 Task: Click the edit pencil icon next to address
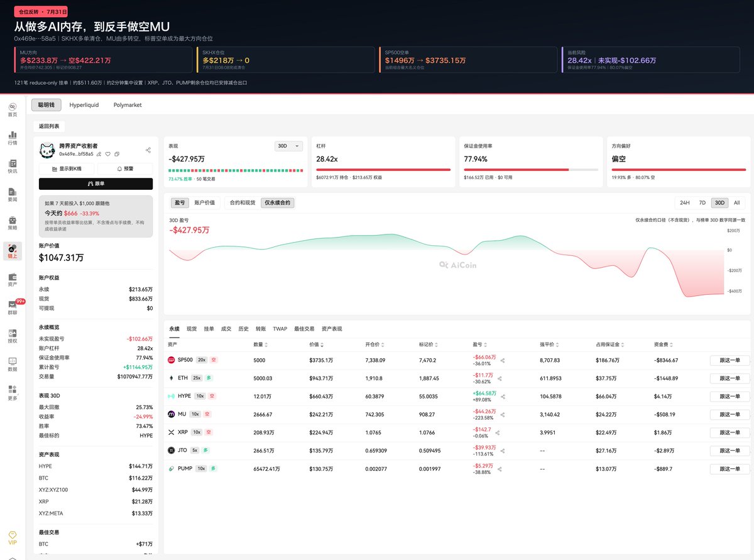(x=99, y=154)
